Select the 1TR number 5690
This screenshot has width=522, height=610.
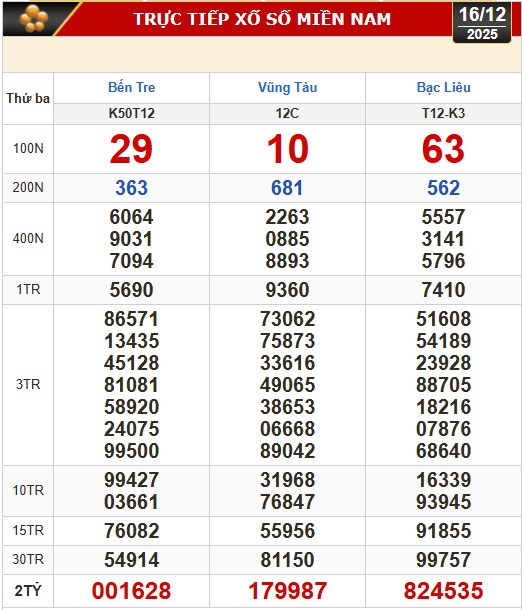[131, 290]
